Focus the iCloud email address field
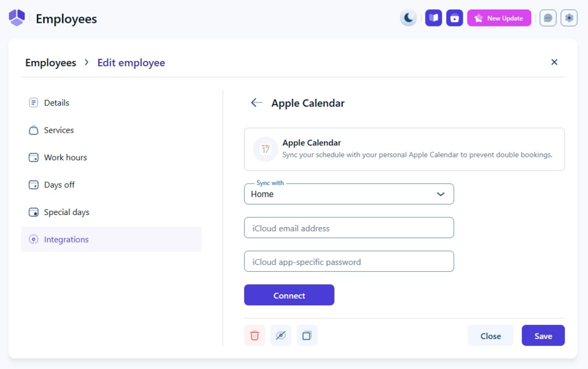This screenshot has width=588, height=369. 349,228
